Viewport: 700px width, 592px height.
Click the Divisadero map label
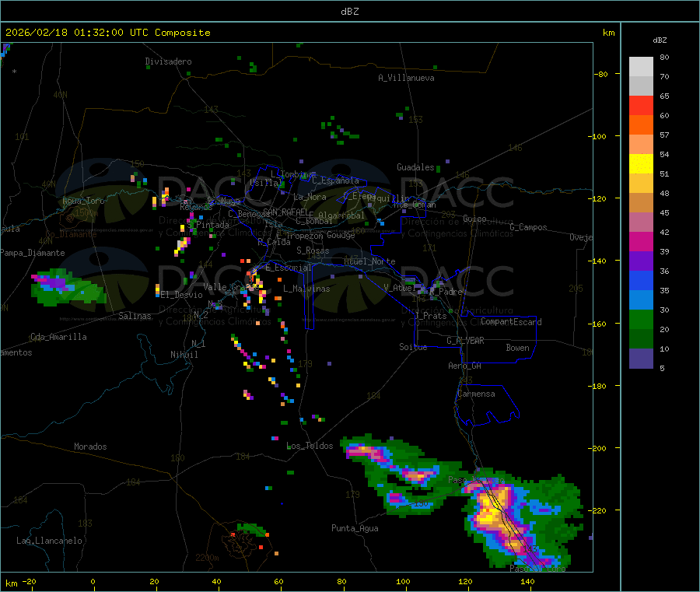[168, 61]
